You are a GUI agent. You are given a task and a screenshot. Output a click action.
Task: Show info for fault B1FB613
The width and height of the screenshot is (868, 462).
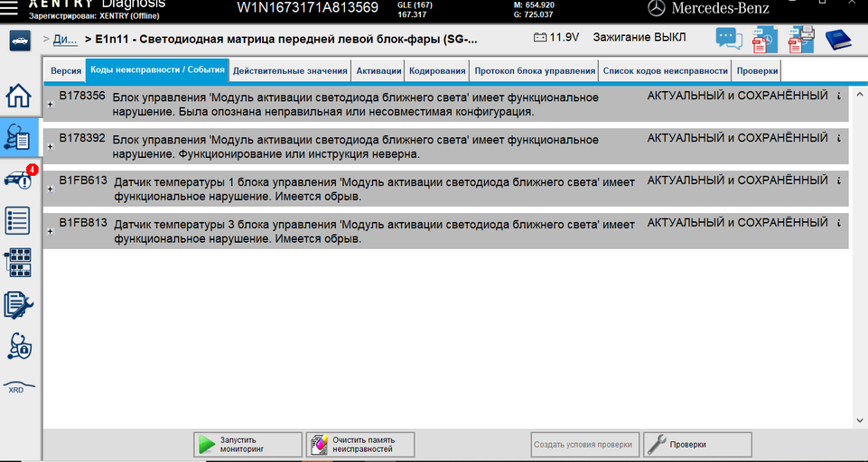(839, 180)
